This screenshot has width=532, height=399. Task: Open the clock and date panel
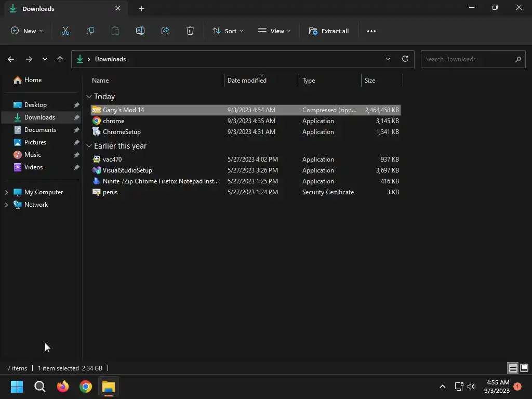(497, 387)
